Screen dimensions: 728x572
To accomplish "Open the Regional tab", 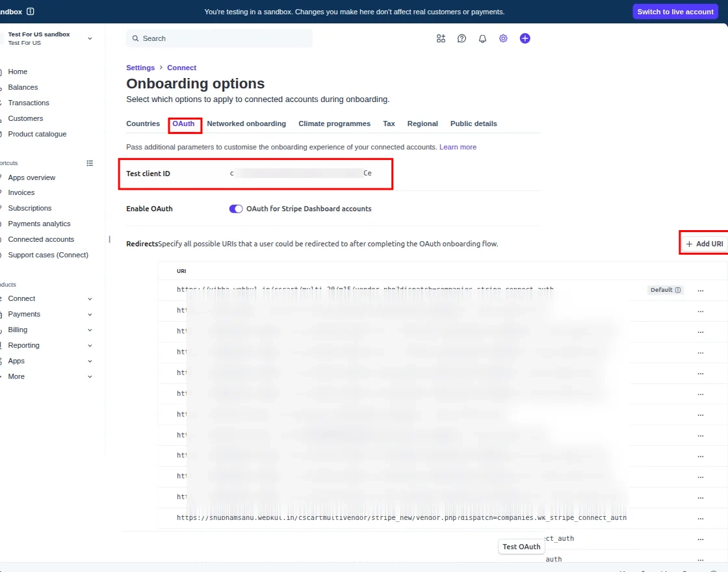I will (422, 123).
